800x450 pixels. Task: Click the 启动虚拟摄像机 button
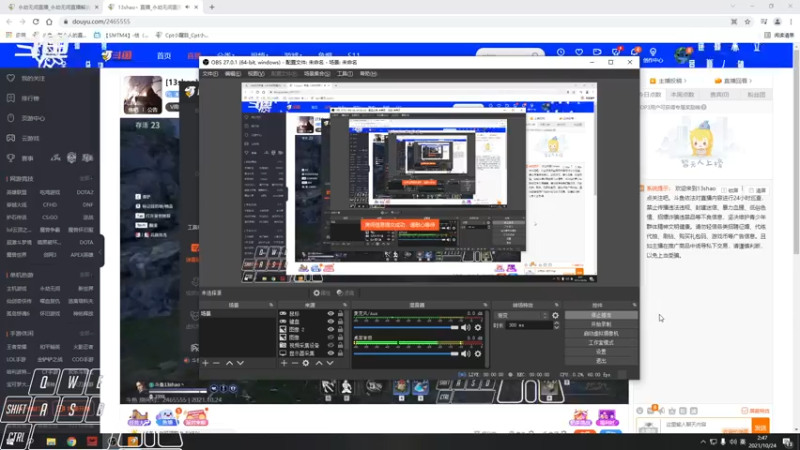click(x=601, y=334)
